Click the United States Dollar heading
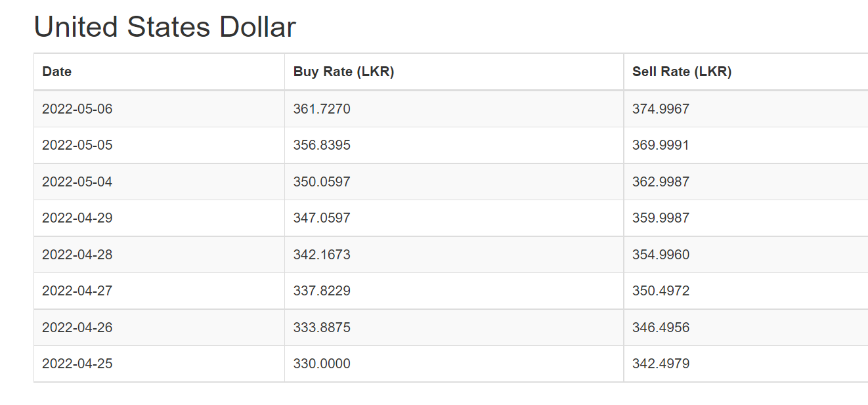Screen dimensions: 868x405 point(165,27)
